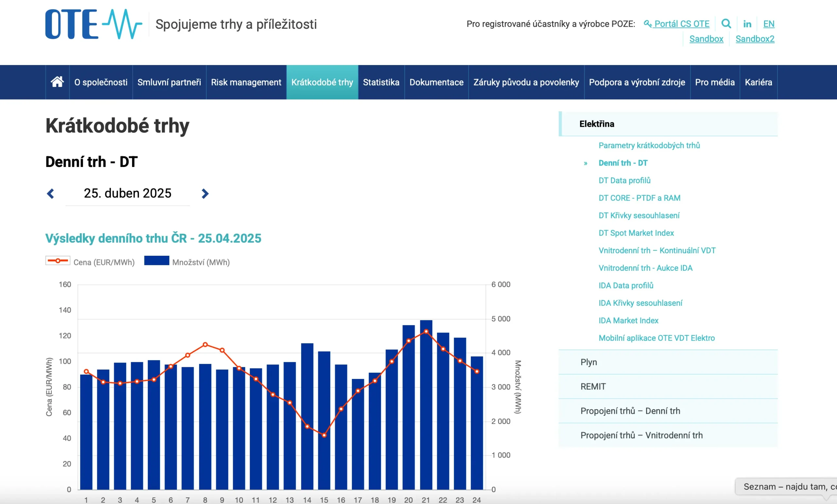Open the Statistika menu item
The image size is (837, 504).
click(x=381, y=82)
